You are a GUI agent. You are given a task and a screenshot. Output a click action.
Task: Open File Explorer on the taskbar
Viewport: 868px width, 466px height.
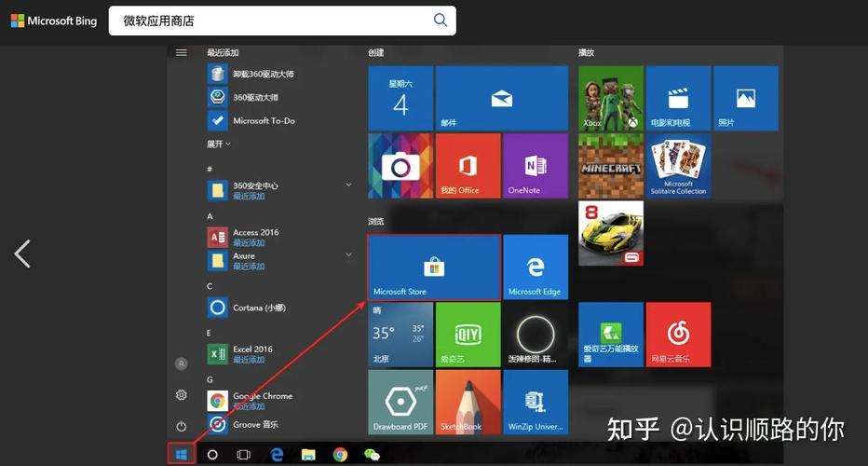tap(308, 455)
